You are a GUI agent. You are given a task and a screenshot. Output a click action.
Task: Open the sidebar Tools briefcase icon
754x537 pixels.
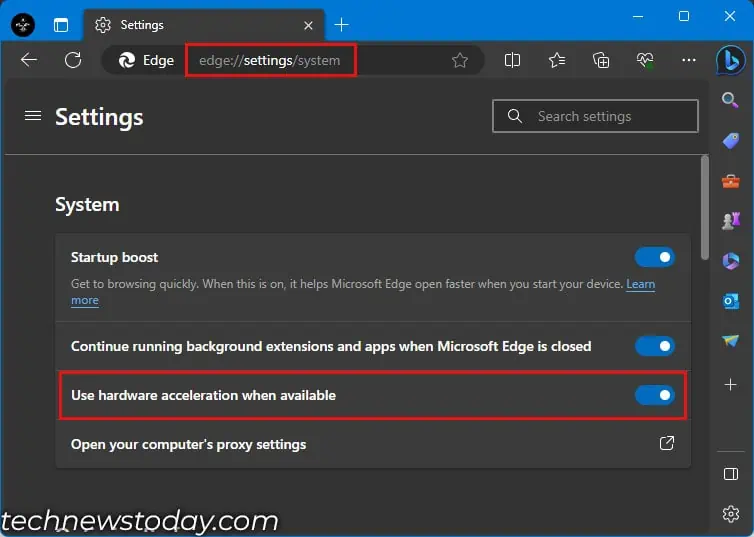(730, 181)
